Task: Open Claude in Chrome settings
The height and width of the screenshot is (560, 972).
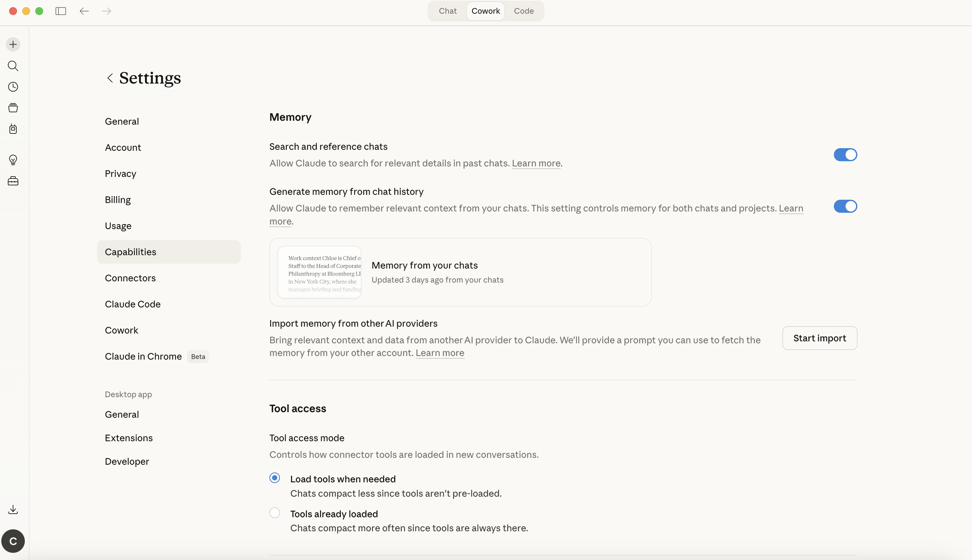Action: tap(169, 357)
